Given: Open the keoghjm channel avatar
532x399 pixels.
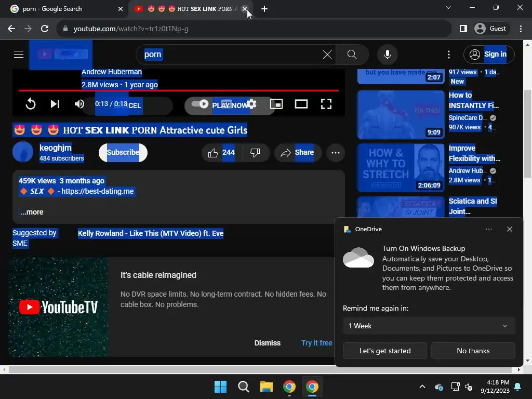Looking at the screenshot, I should click(23, 152).
